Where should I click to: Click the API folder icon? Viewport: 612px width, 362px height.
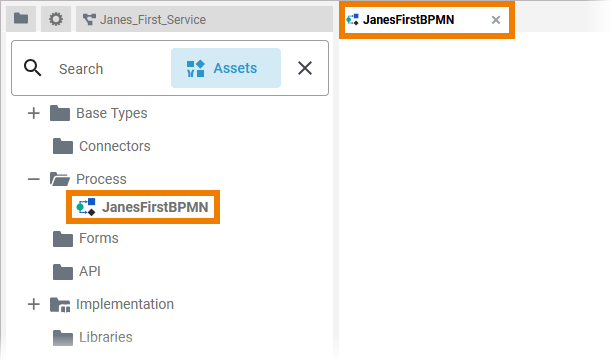[x=63, y=272]
